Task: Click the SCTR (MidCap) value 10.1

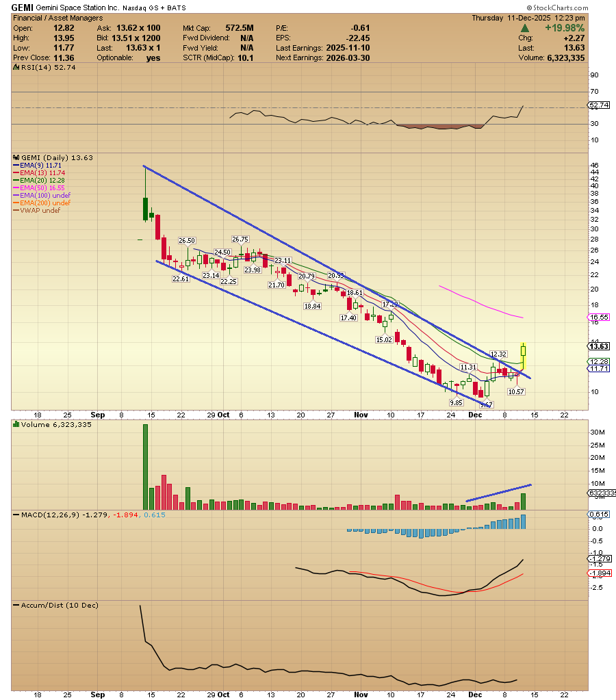Action: (x=246, y=57)
